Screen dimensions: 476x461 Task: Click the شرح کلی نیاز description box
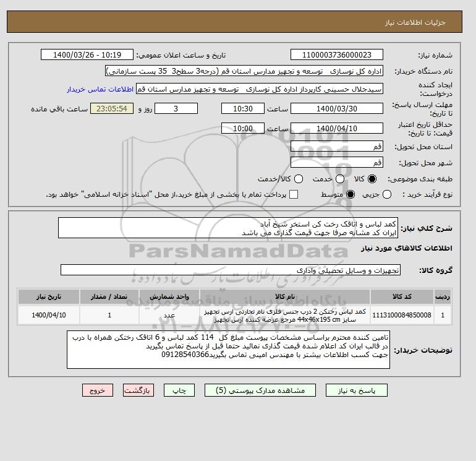tap(228, 228)
